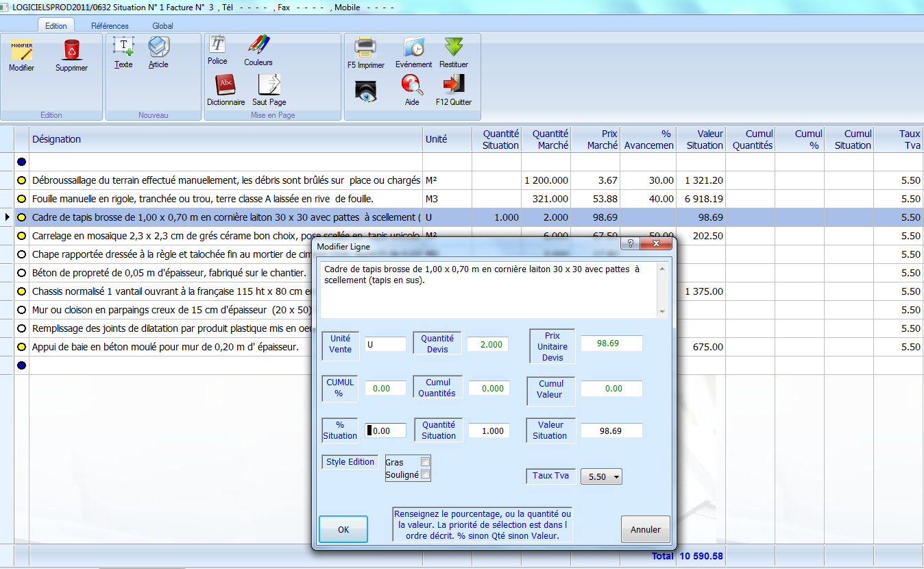Click the Modifier icon in the ribbon
The width and height of the screenshot is (924, 569).
pyautogui.click(x=21, y=51)
